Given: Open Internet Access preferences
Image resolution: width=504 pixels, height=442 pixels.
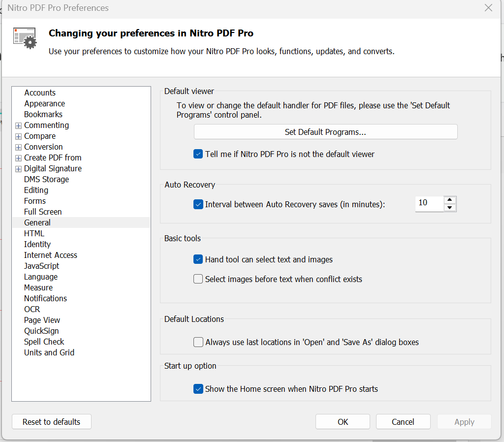Looking at the screenshot, I should pyautogui.click(x=51, y=255).
